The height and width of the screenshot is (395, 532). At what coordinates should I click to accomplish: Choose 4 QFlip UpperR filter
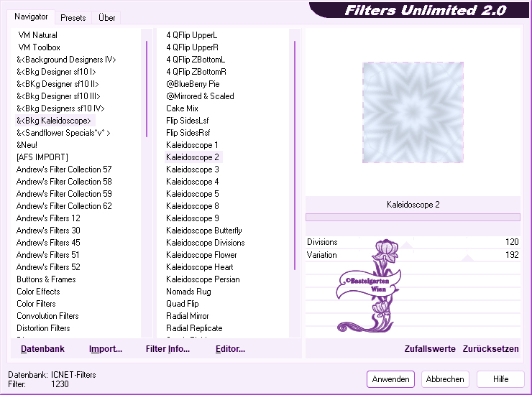(192, 47)
